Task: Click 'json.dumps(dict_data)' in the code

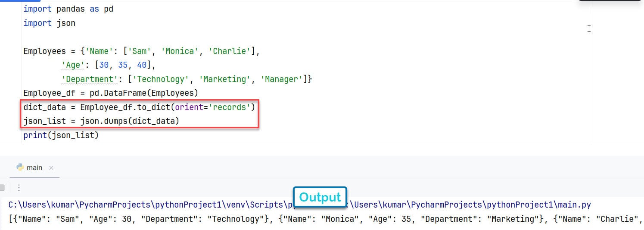Action: (x=130, y=121)
